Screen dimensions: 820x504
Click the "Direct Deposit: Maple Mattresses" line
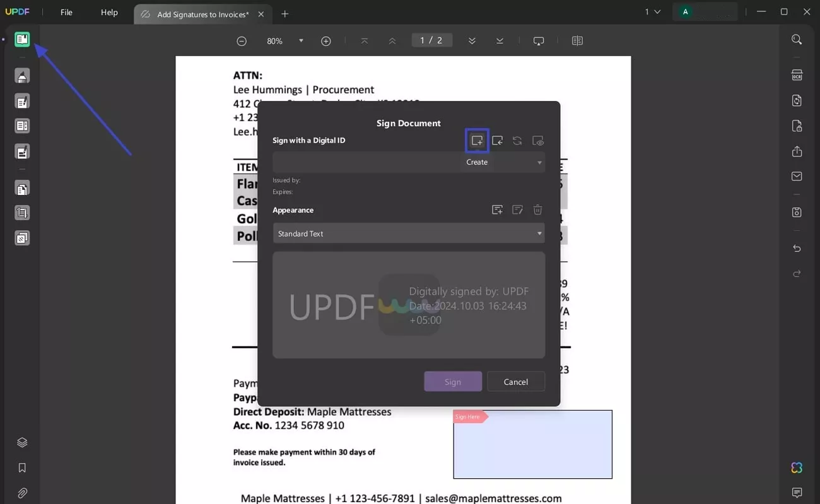pyautogui.click(x=312, y=412)
